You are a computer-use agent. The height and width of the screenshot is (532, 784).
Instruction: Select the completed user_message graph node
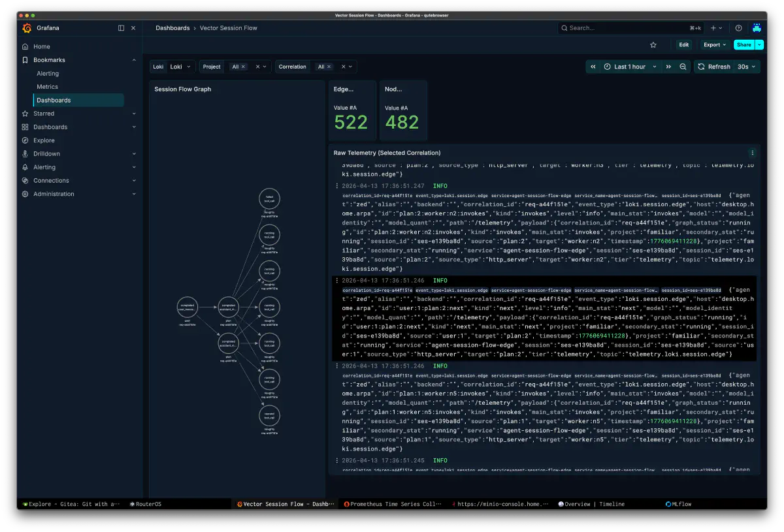(x=187, y=307)
